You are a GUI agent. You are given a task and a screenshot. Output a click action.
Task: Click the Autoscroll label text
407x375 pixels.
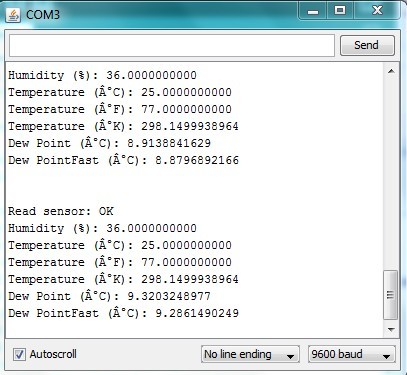[53, 354]
